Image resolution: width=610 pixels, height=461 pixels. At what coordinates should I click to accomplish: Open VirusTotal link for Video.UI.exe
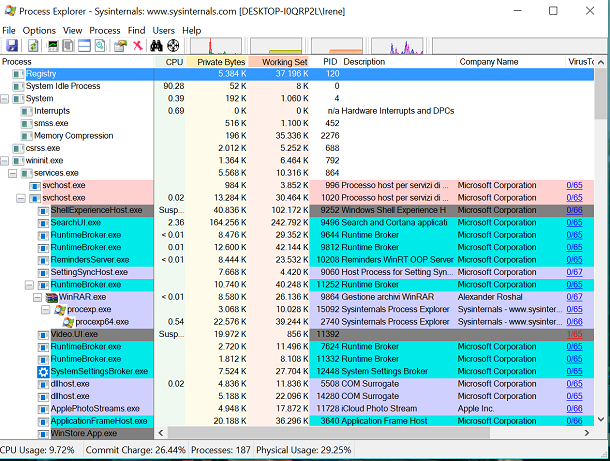pos(574,334)
